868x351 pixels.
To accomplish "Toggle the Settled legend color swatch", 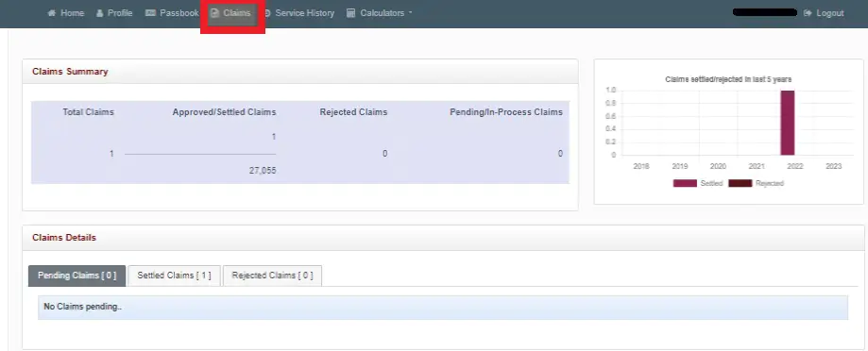I will point(685,183).
